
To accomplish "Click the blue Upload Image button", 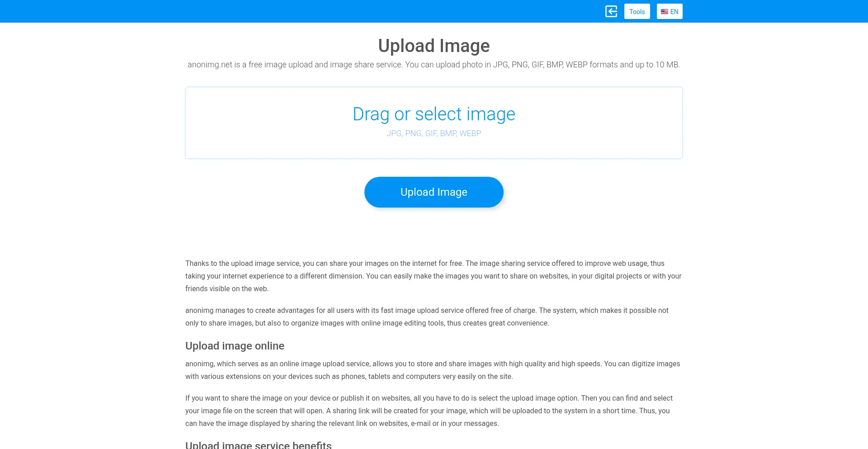I will pyautogui.click(x=434, y=192).
